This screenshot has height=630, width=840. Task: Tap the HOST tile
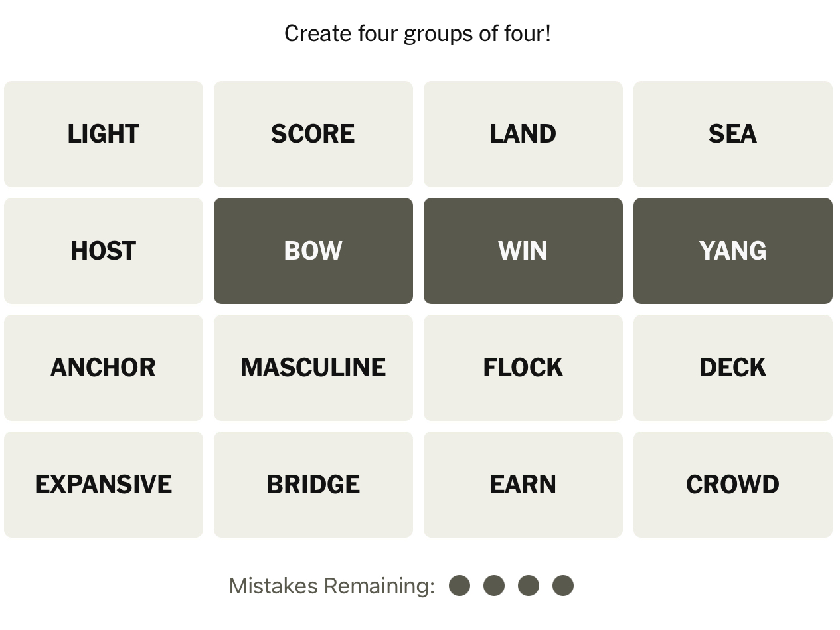pos(104,251)
